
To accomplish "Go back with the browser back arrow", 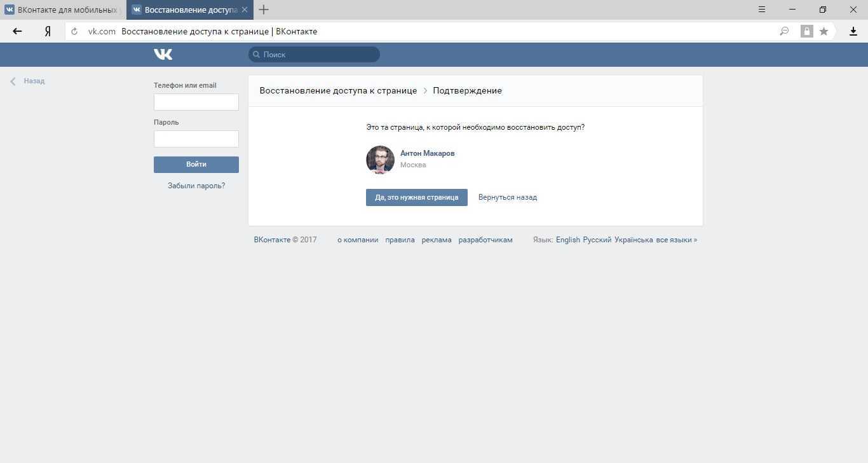I will pos(17,31).
